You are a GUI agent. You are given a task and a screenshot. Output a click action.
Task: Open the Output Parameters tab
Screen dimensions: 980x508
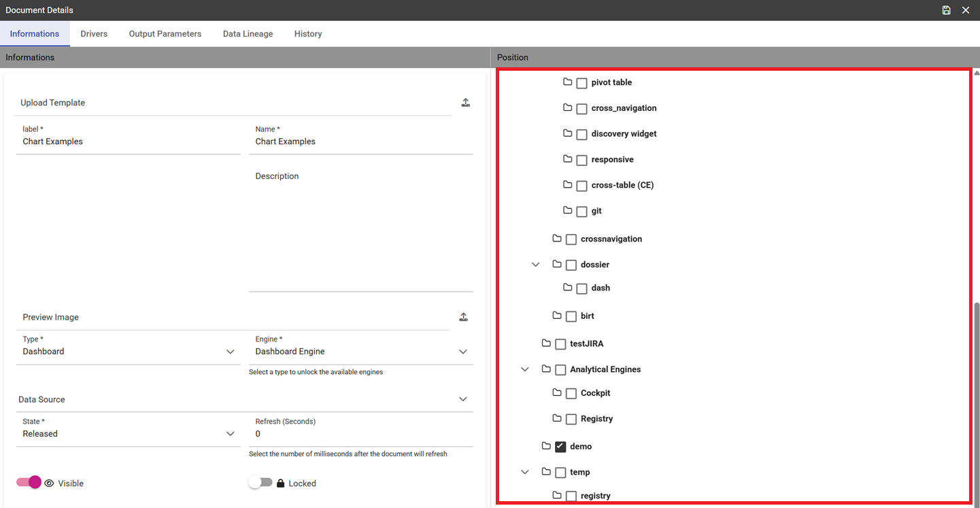click(165, 34)
